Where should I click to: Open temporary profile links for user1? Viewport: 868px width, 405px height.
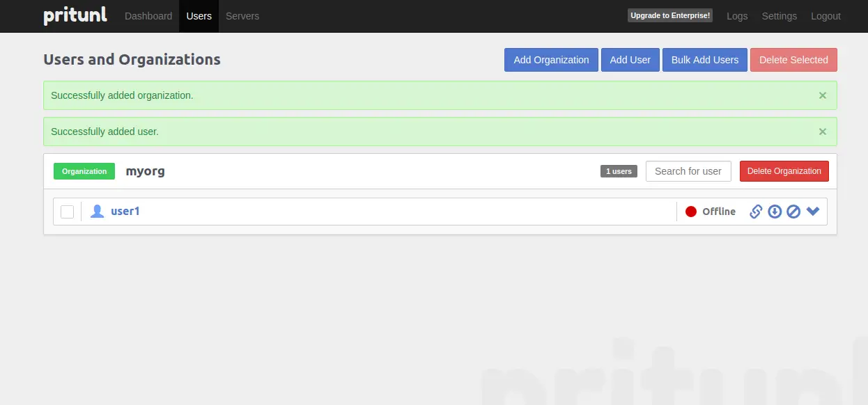(756, 212)
